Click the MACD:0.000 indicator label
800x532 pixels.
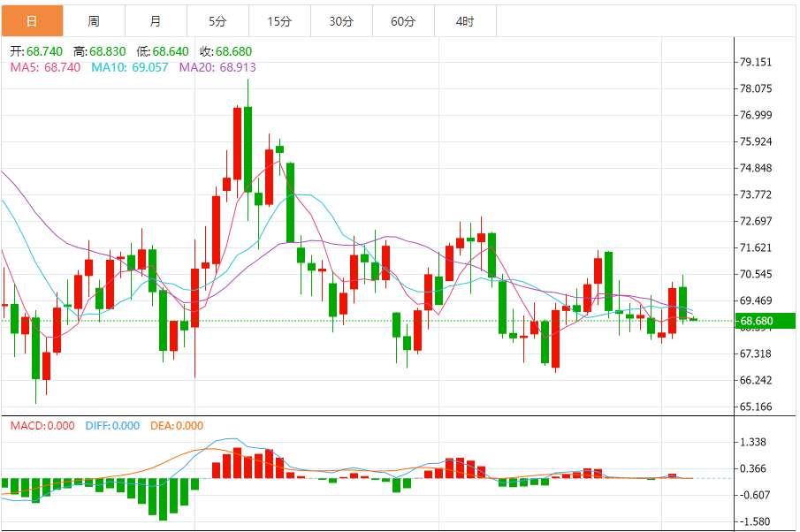click(42, 425)
